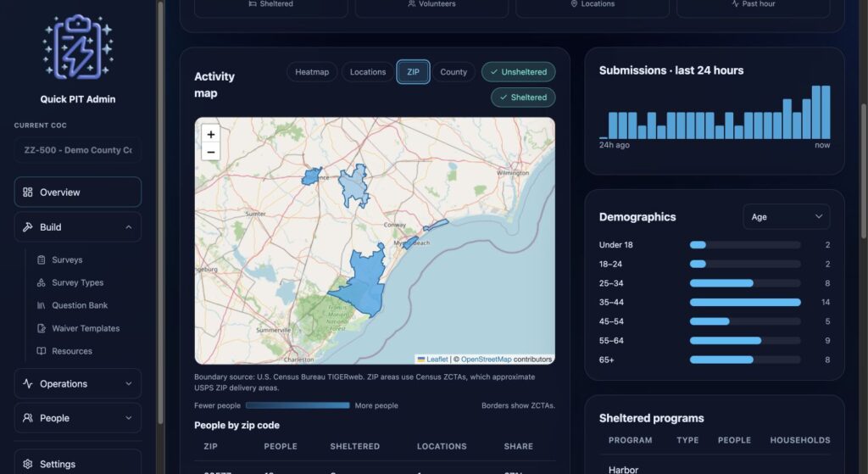
Task: Click the People users icon
Action: (28, 418)
